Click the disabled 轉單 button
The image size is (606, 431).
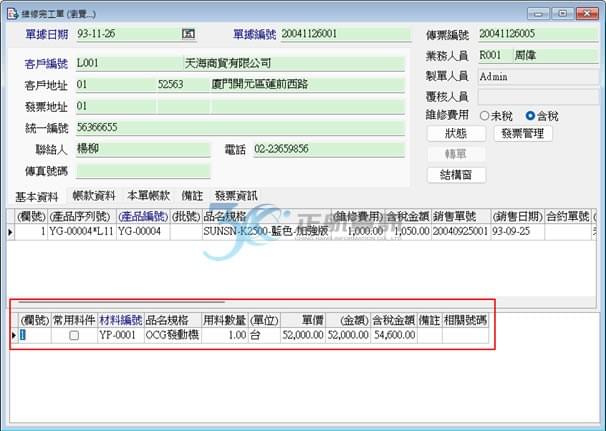456,154
